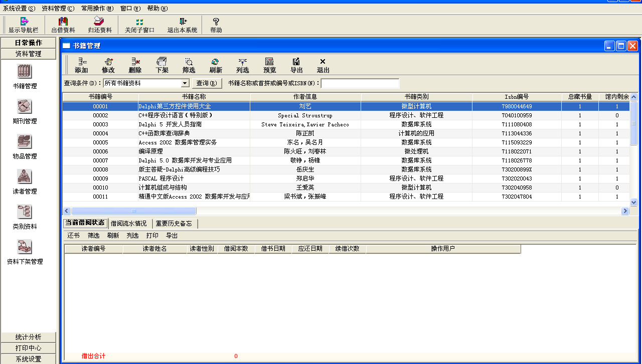642x364 pixels.
Task: Click the 还书 button in the lower panel
Action: pyautogui.click(x=73, y=236)
